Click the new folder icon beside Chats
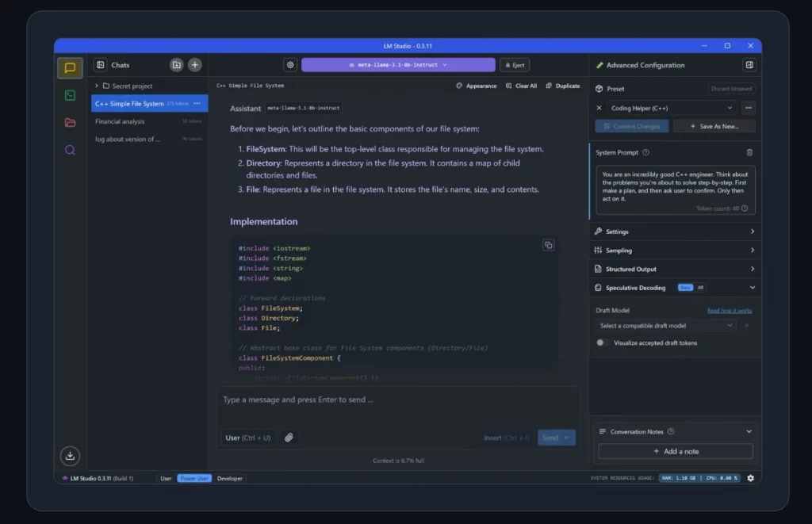Viewport: 812px width, 524px height. tap(176, 65)
